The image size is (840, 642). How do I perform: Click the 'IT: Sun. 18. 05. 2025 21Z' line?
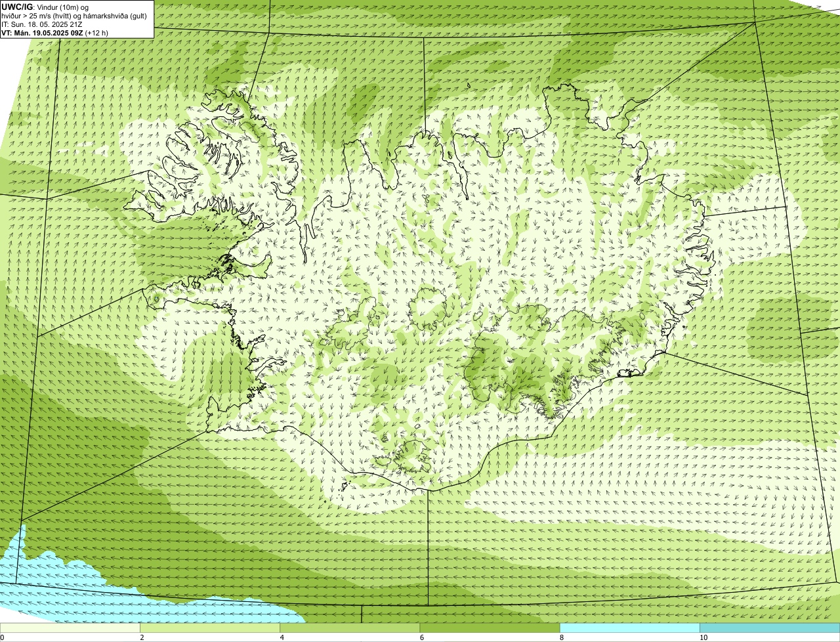(42, 24)
